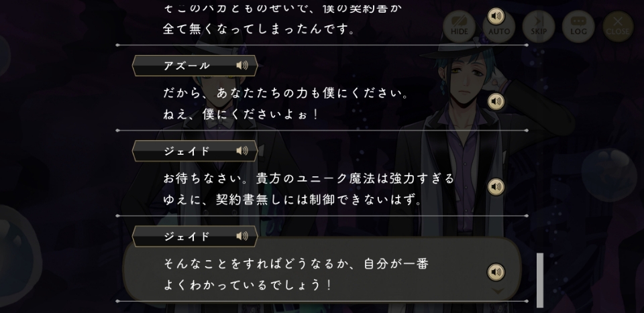Close the dialogue log with CLOSE

(618, 27)
